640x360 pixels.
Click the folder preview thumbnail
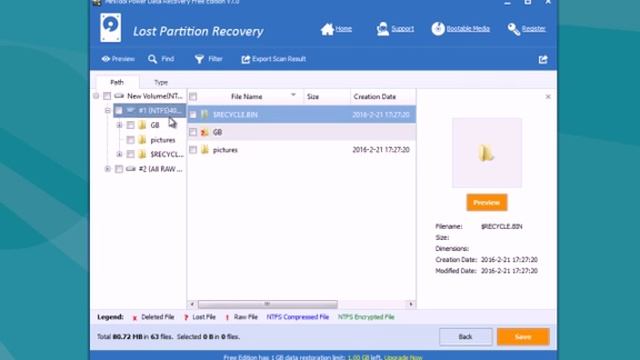pos(487,153)
